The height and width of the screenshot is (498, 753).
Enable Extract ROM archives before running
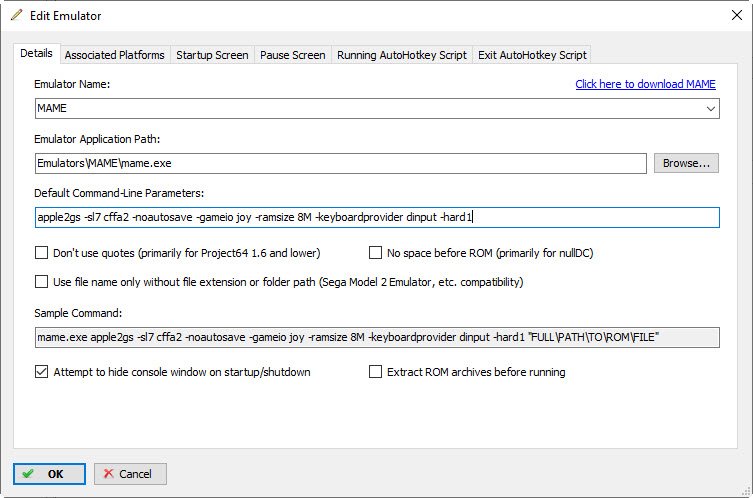tap(376, 372)
